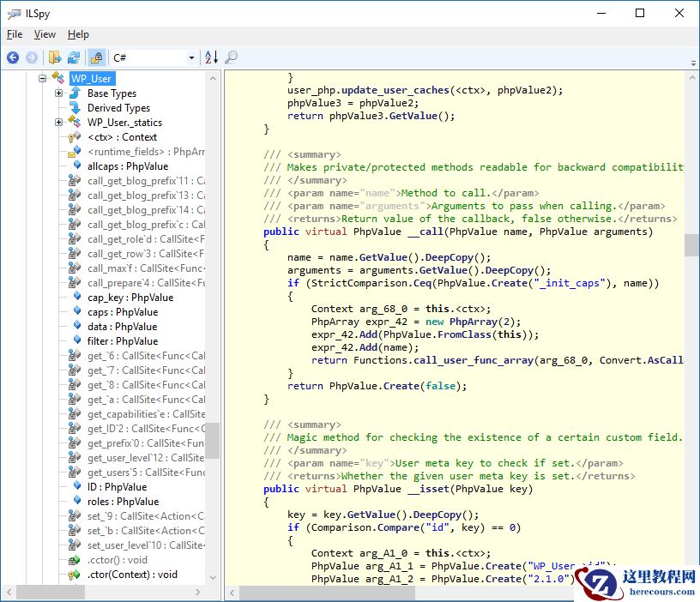Screen dimensions: 700x602
Task: Select the Derived Types node
Action: (118, 108)
